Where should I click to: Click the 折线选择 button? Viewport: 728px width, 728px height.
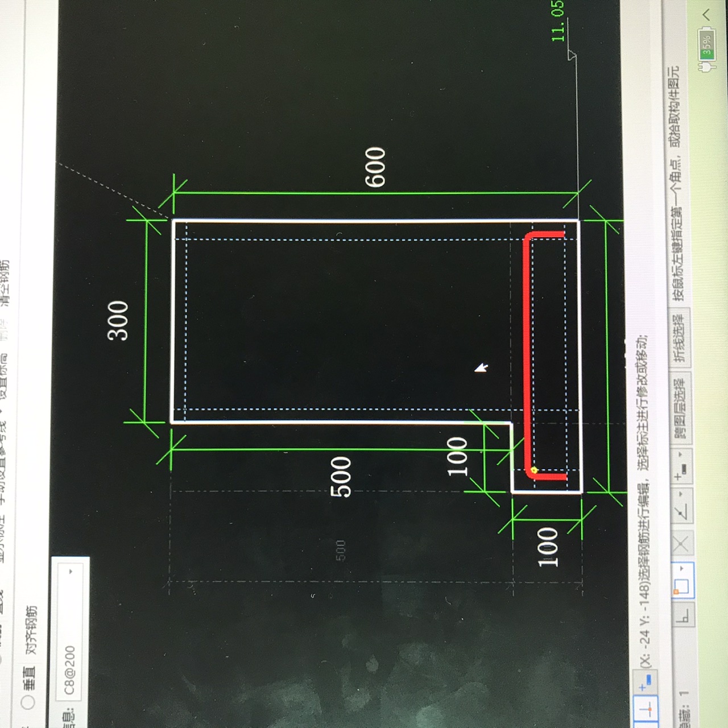(681, 338)
